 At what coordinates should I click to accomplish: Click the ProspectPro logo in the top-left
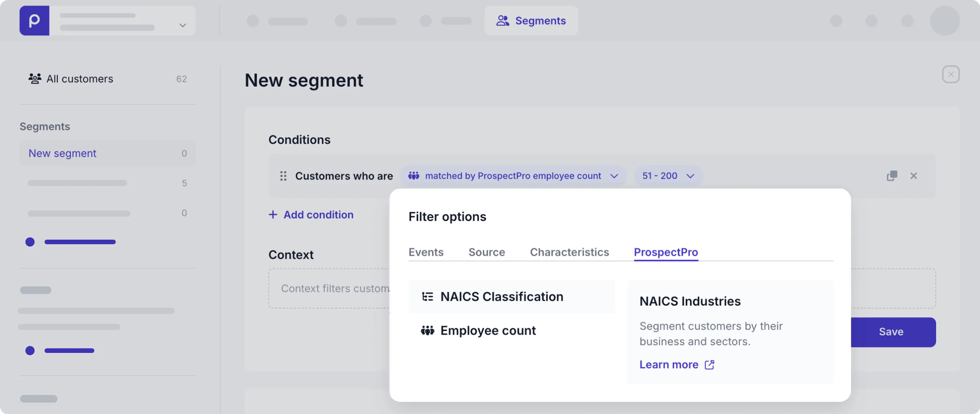point(34,20)
